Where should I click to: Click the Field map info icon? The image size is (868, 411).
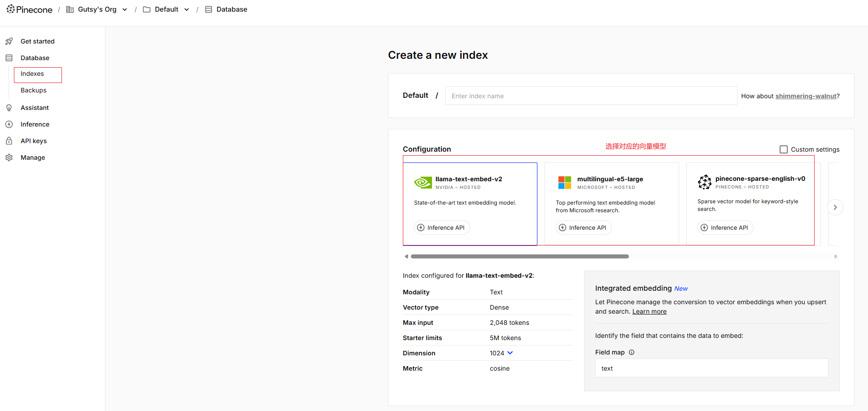632,352
